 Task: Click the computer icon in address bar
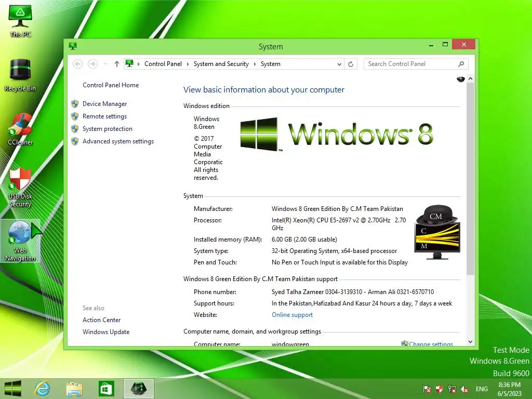pos(129,63)
